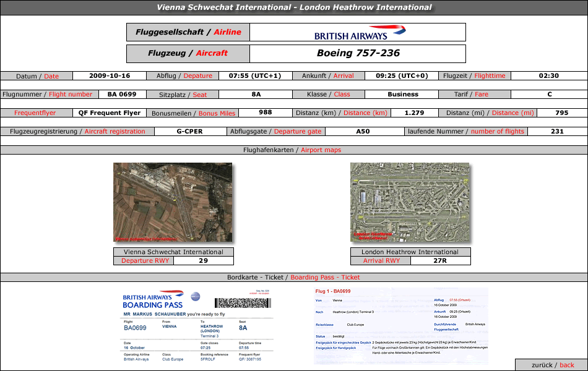Click the Flugzeugregistrierung / Aircraft registration label
The height and width of the screenshot is (371, 588).
tap(77, 132)
